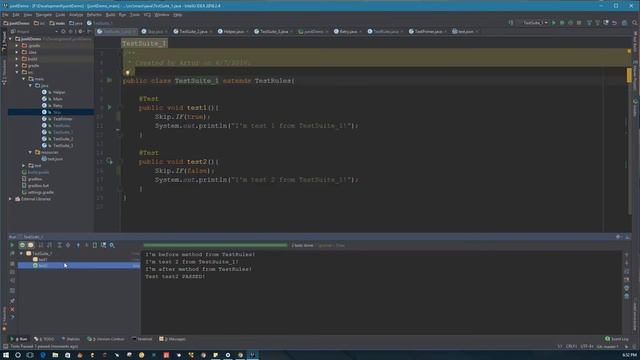Click the editor vertical scrollbar warning stripe
Screen dimensions: 640x360
(x=629, y=75)
